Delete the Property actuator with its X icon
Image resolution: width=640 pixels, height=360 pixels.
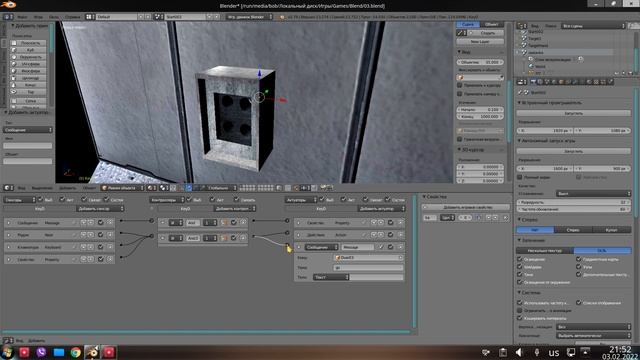400,222
